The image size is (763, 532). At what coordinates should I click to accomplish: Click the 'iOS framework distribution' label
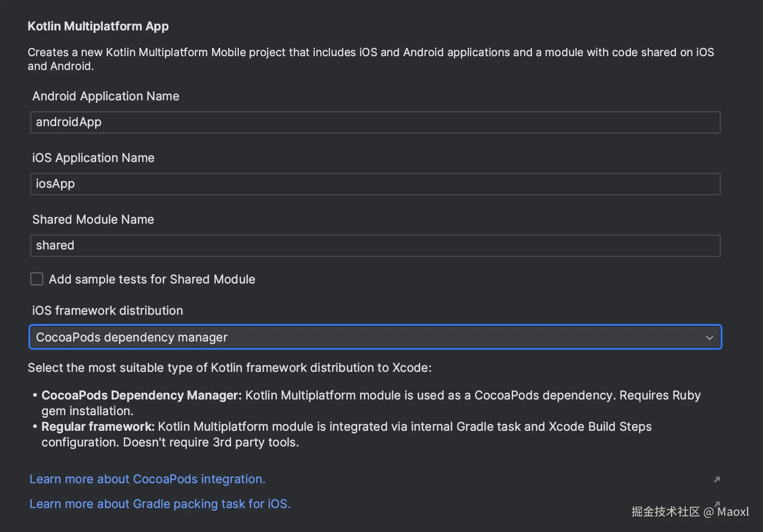tap(107, 311)
